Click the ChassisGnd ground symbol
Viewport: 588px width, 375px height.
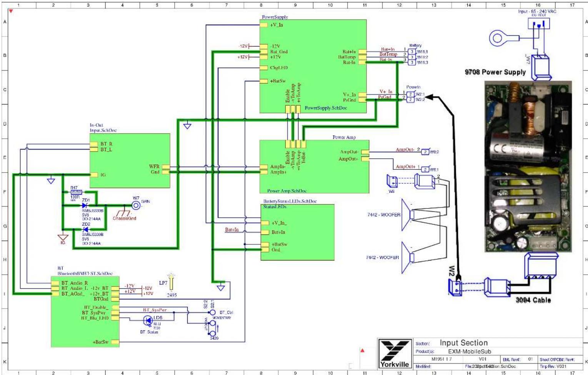point(123,213)
